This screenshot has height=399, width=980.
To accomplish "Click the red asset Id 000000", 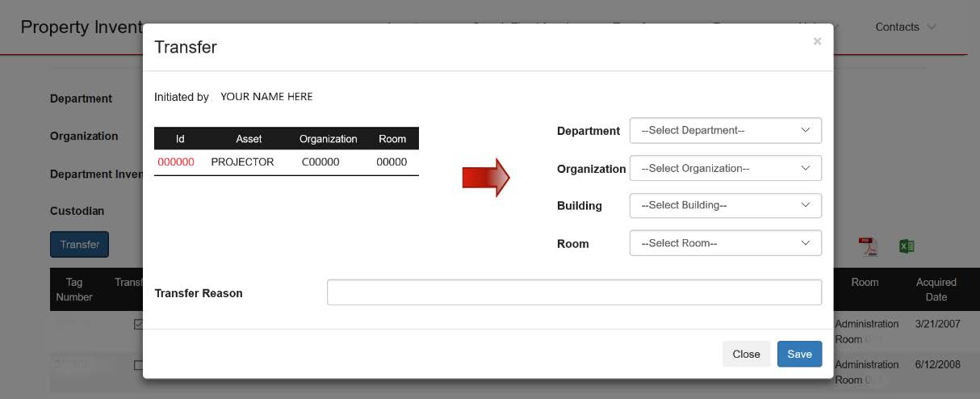I will pos(176,162).
